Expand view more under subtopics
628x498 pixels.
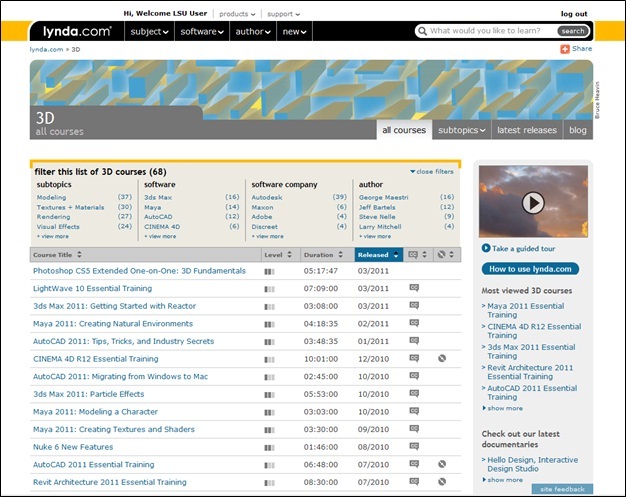52,236
